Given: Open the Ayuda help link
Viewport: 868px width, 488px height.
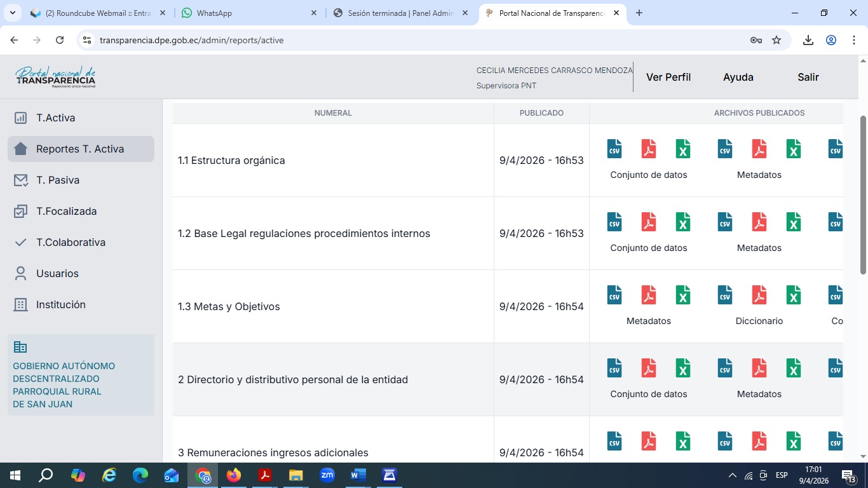Looking at the screenshot, I should click(x=738, y=77).
